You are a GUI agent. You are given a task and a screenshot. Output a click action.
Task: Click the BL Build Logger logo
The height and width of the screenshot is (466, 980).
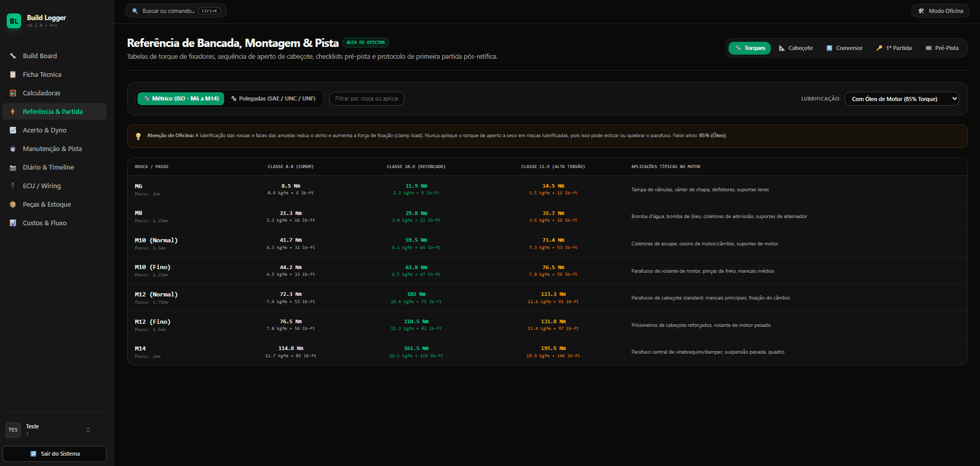click(14, 21)
